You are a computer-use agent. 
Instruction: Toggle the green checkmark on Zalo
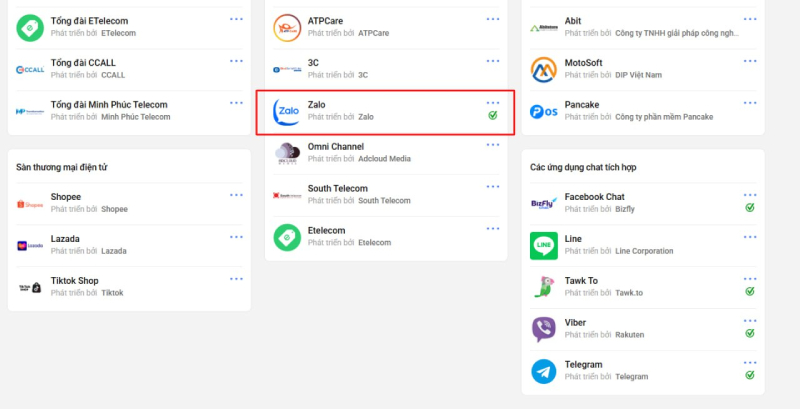[x=492, y=116]
